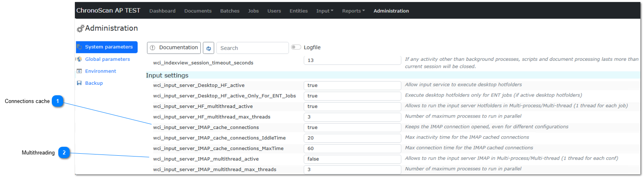Select the Jobs navigation item
Image resolution: width=644 pixels, height=178 pixels.
pyautogui.click(x=253, y=11)
